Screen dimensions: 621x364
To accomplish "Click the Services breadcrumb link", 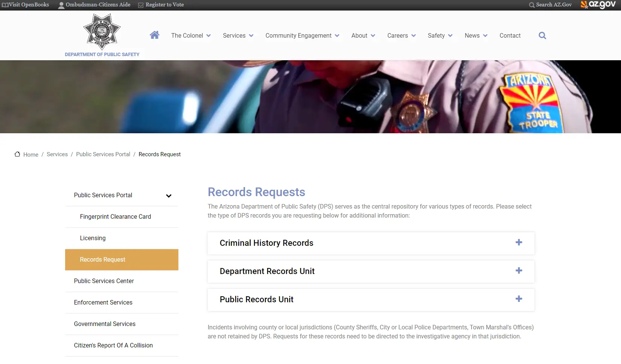I will (57, 154).
